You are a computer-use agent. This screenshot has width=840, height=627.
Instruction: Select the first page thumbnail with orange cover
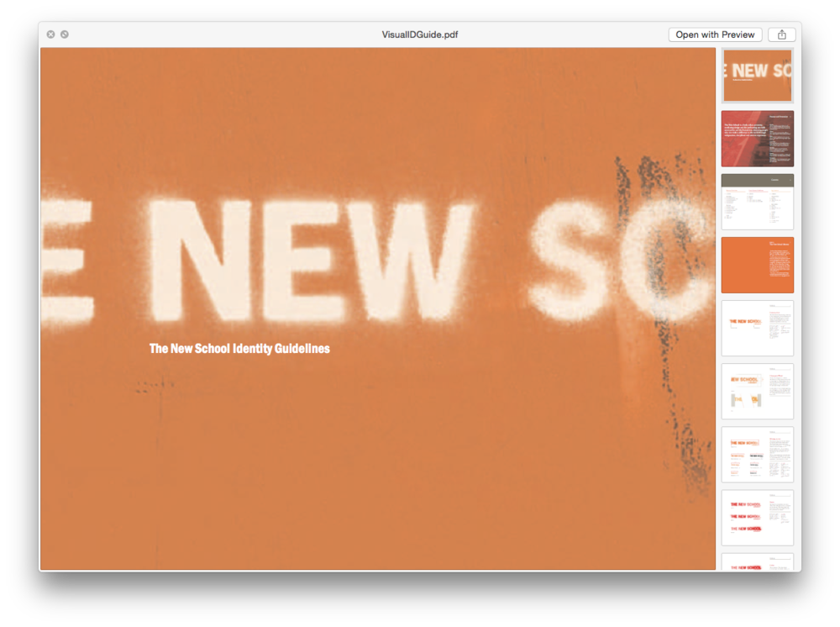point(757,76)
